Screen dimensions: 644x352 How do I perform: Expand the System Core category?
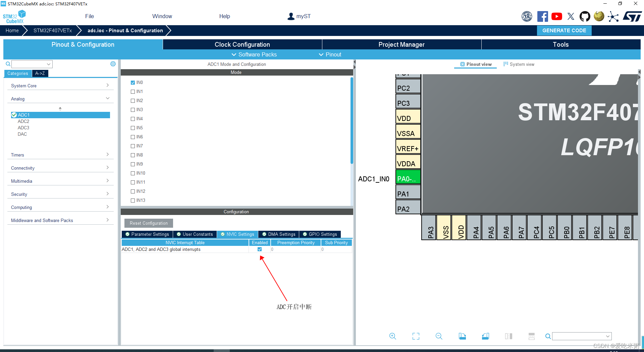click(60, 86)
